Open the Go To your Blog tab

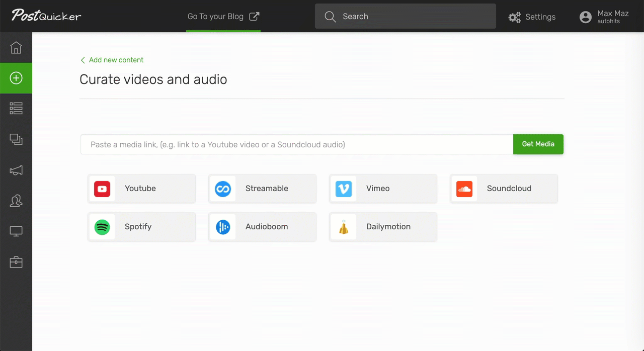223,16
